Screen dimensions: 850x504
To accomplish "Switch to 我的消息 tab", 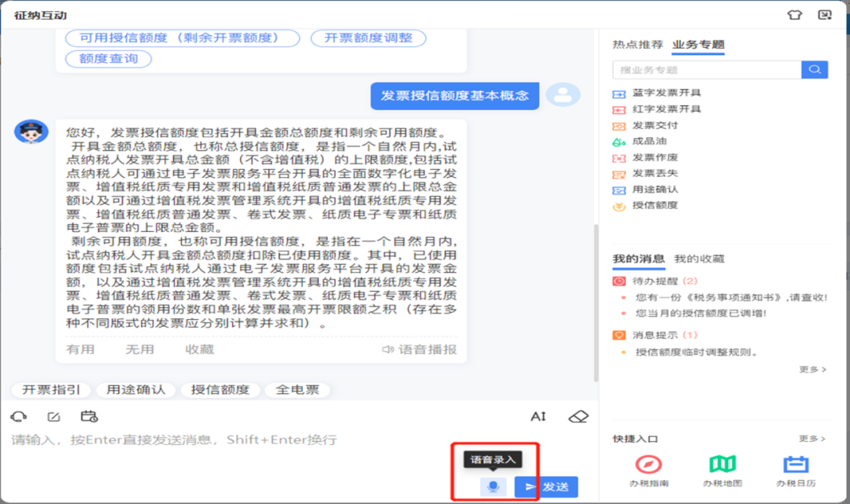I will [x=638, y=259].
